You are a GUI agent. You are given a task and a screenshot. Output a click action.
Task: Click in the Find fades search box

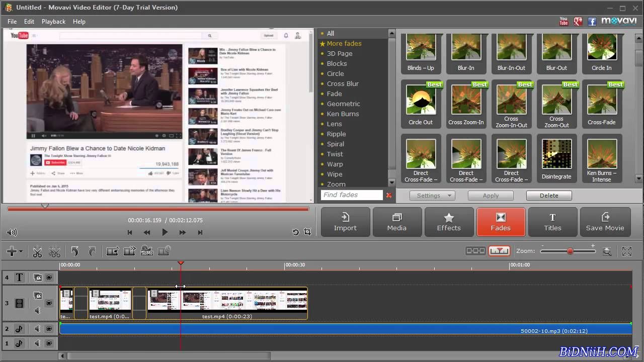[x=352, y=195]
